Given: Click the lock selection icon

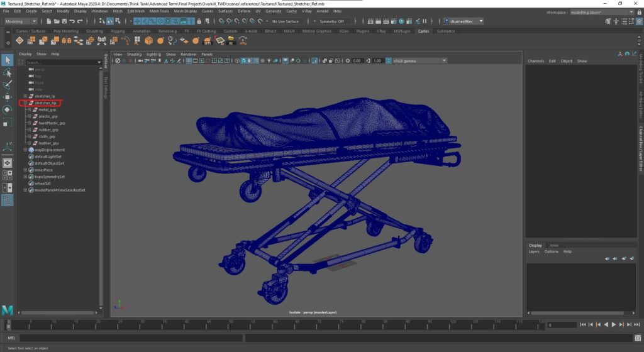Looking at the screenshot, I should pyautogui.click(x=199, y=21).
